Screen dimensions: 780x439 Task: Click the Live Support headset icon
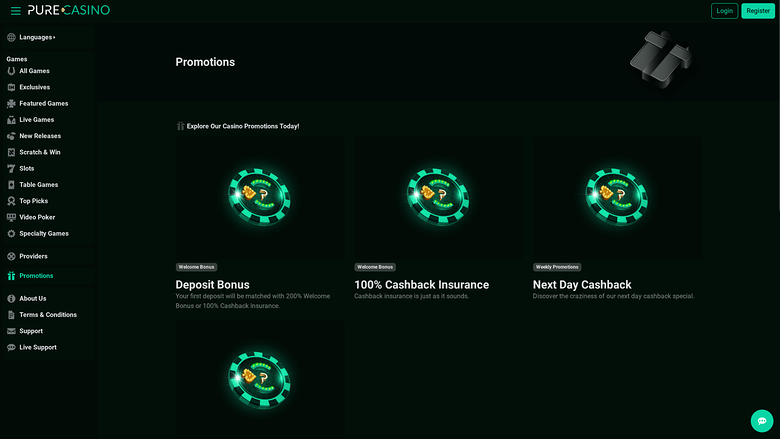coord(11,347)
